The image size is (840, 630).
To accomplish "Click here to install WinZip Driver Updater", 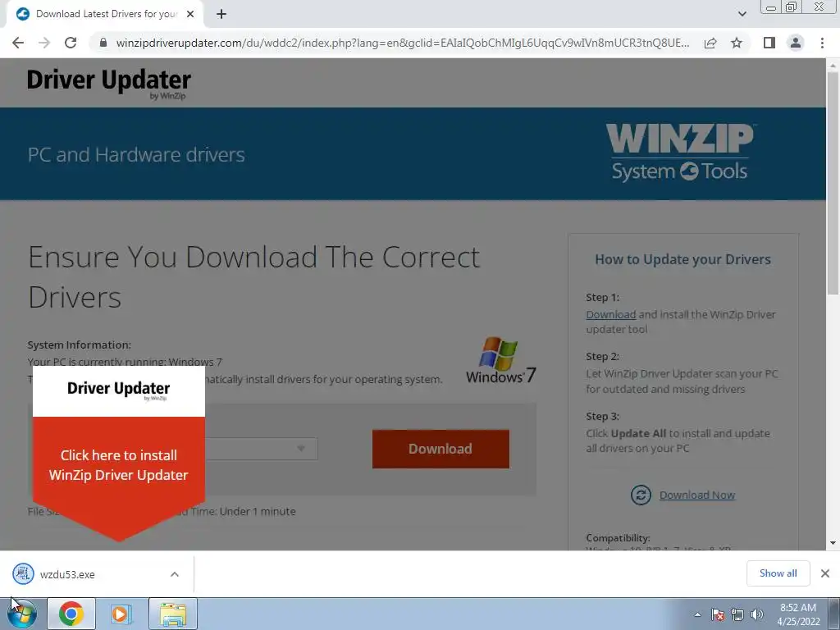I will click(x=118, y=465).
